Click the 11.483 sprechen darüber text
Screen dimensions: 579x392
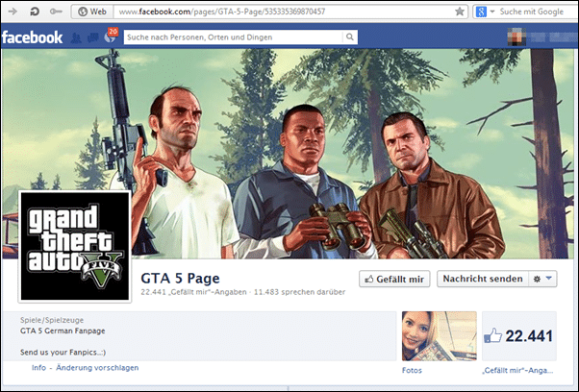pos(299,292)
